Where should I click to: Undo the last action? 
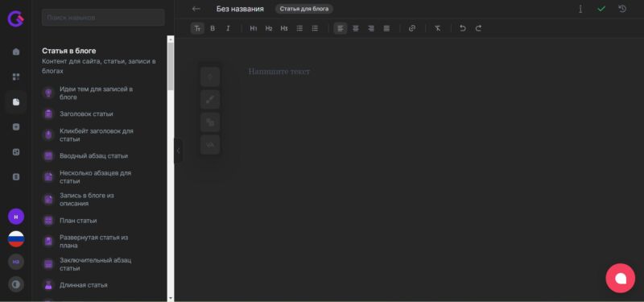[x=463, y=28]
